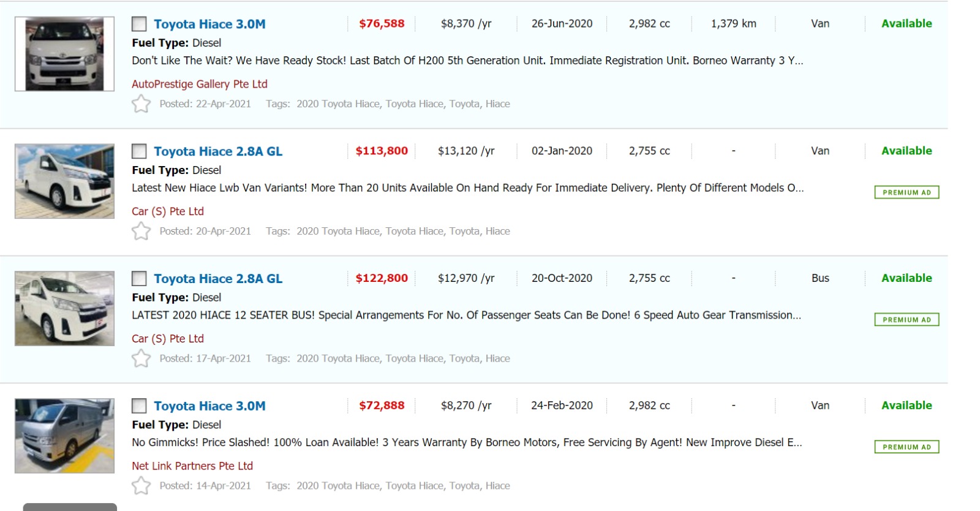Open the silver Hiace 3.0M photo thumbnail
980x511 pixels.
tap(64, 436)
